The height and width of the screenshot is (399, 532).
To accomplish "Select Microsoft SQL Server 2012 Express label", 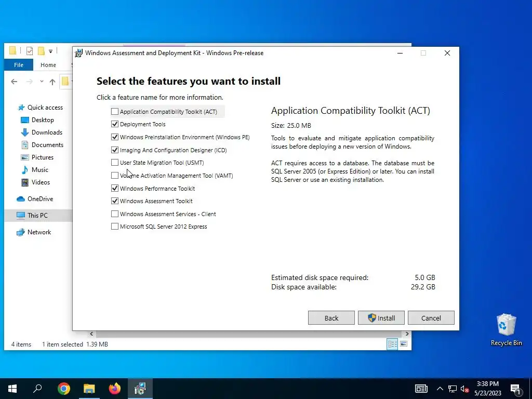I will pos(163,227).
